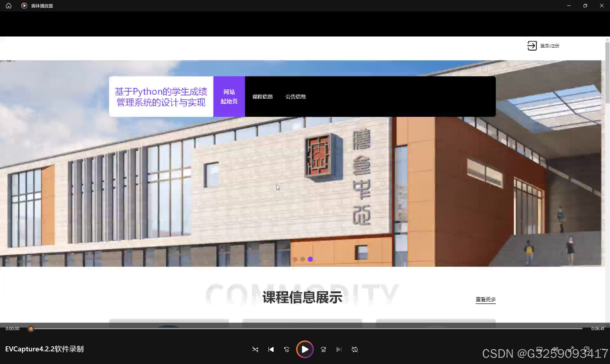Viewport: 610px width, 364px height.
Task: Click the orange seek bar thumb
Action: pyautogui.click(x=31, y=329)
